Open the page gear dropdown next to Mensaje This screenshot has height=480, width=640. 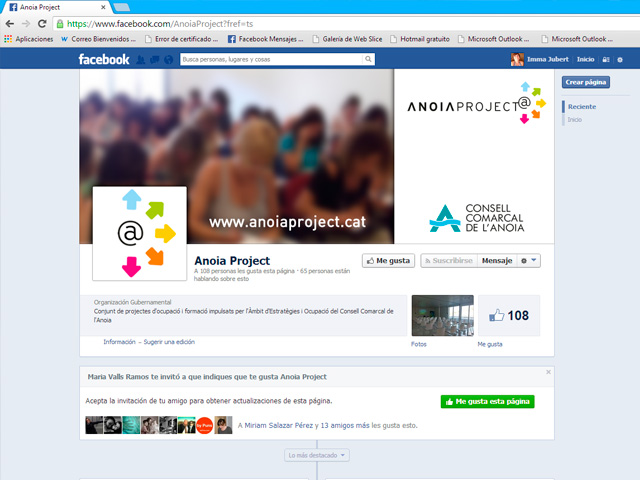529,260
